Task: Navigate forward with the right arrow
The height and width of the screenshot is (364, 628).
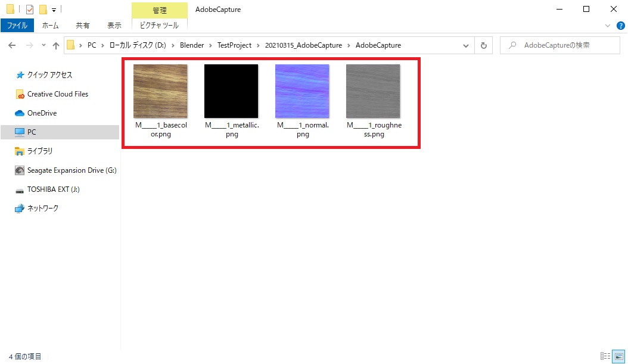Action: coord(28,45)
